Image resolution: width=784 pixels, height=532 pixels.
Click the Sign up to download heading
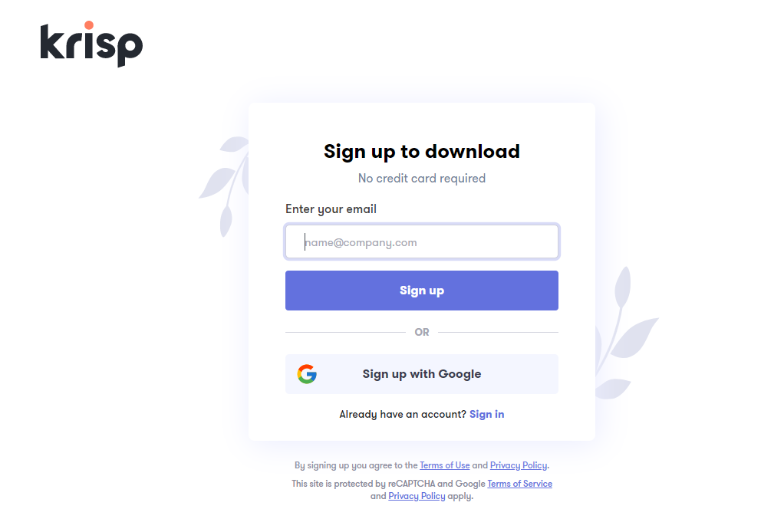click(x=421, y=152)
